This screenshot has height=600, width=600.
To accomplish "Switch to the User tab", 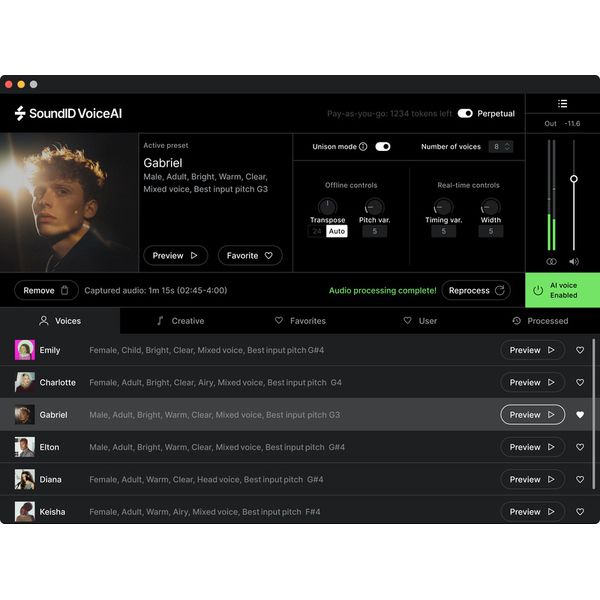I will pos(420,321).
